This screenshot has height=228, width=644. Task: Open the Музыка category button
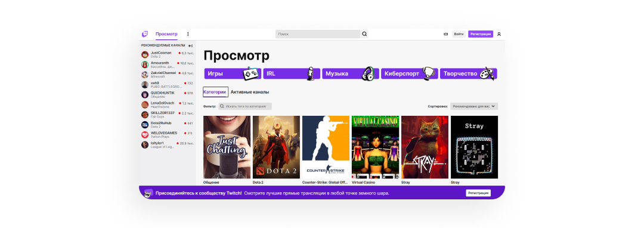(351, 74)
